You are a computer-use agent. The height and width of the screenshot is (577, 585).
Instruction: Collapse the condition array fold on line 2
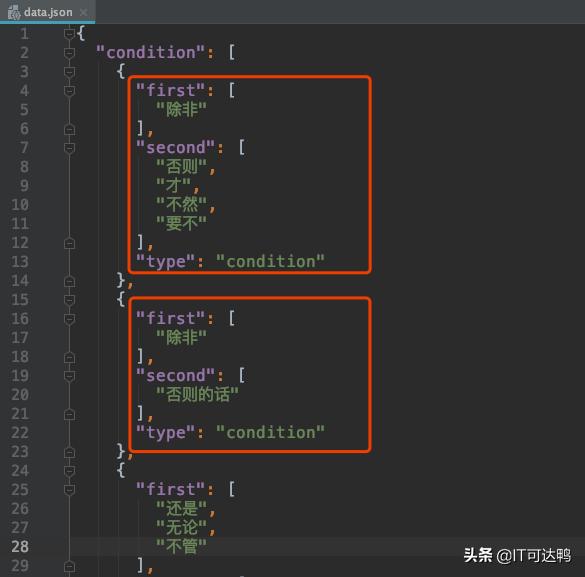point(69,53)
